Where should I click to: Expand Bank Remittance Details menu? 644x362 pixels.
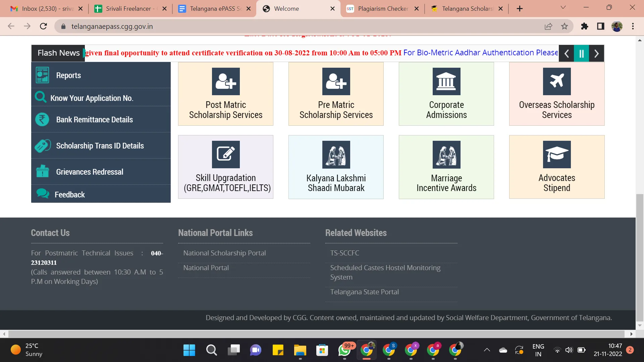pyautogui.click(x=95, y=119)
